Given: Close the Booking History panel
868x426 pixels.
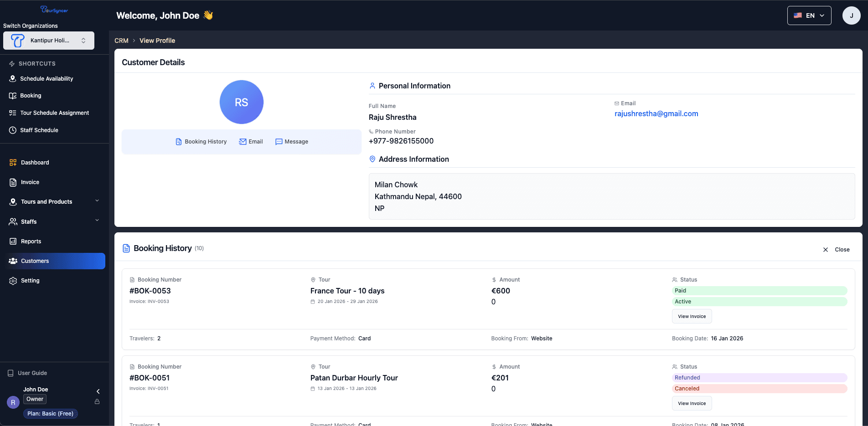Looking at the screenshot, I should pyautogui.click(x=837, y=250).
